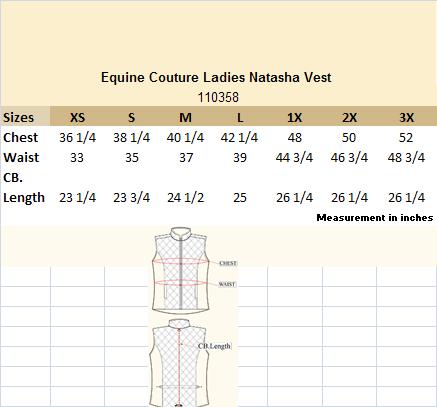Click waist value 44 3/4

click(x=294, y=157)
